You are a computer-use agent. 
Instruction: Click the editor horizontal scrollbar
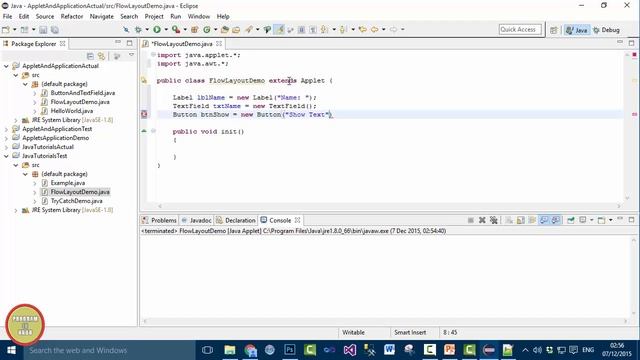click(x=389, y=206)
